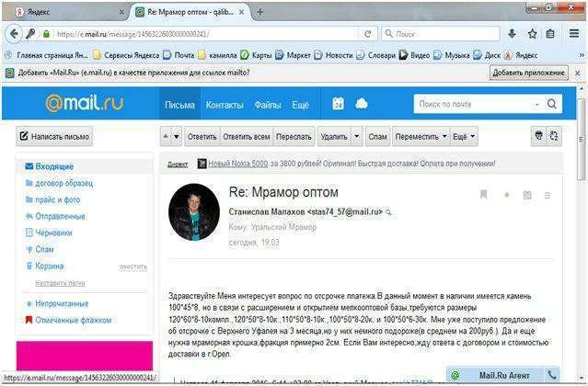
Task: Click the magnifier icon in mail search
Action: 552,104
